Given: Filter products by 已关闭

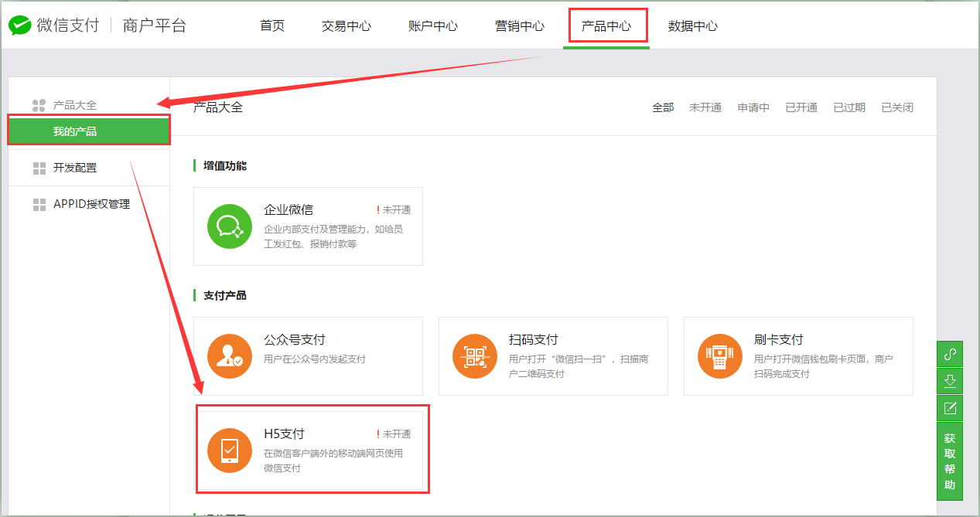Looking at the screenshot, I should coord(897,107).
